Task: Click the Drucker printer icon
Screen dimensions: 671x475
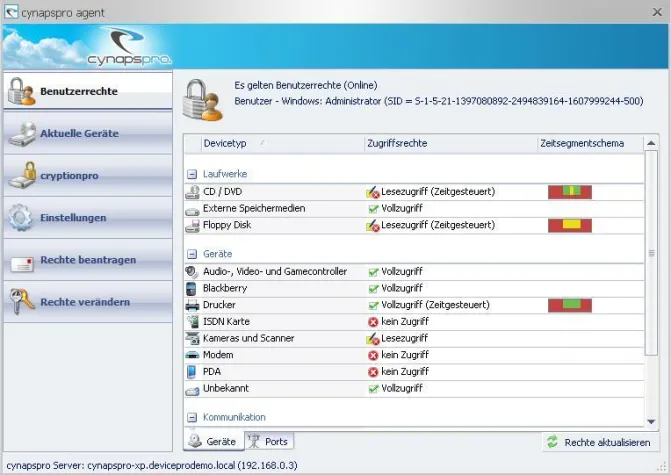Action: point(192,305)
